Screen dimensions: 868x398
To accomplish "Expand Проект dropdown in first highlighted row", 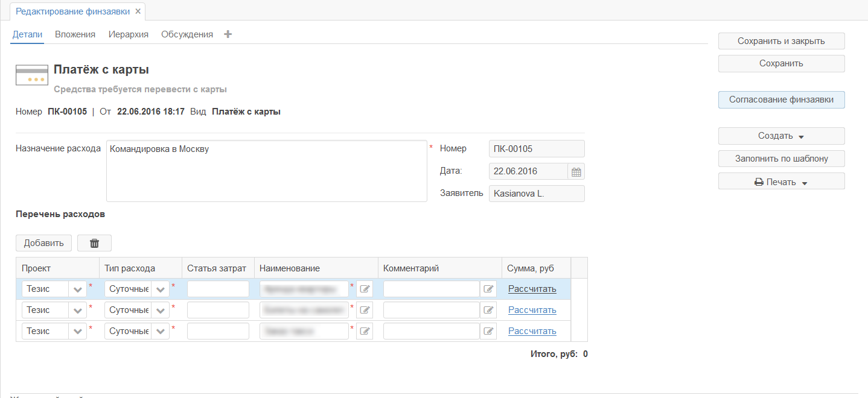I will click(x=78, y=289).
